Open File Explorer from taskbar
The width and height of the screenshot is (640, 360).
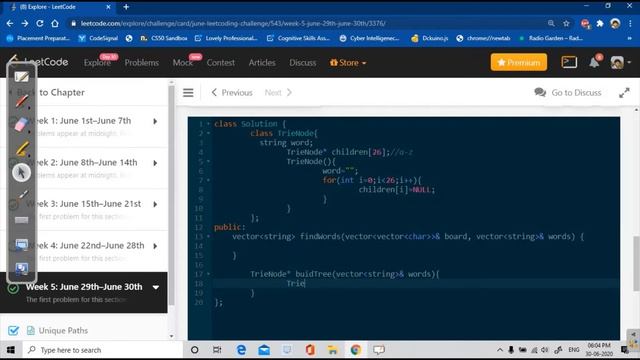(x=333, y=350)
